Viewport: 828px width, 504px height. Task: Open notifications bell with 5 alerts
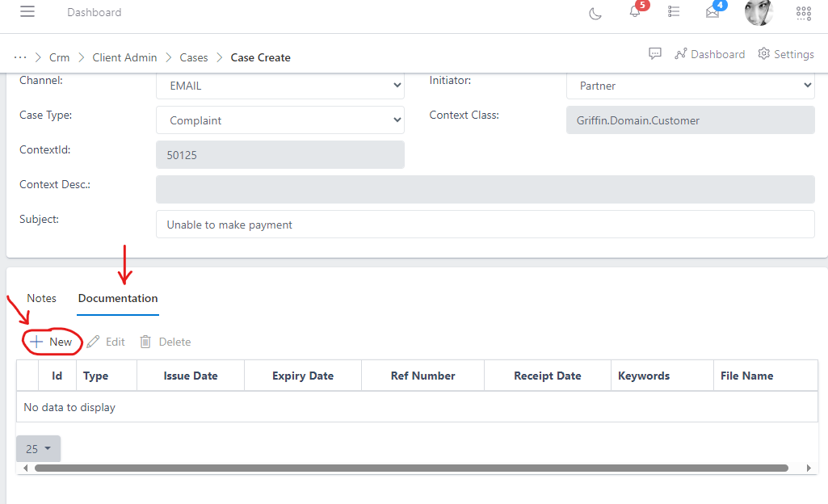635,11
